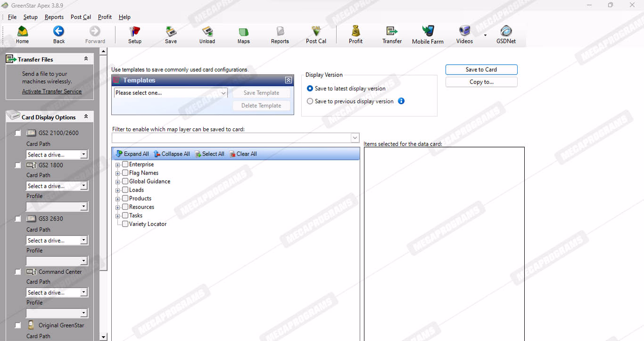
Task: Check the Enterprise tree checkbox
Action: point(125,164)
